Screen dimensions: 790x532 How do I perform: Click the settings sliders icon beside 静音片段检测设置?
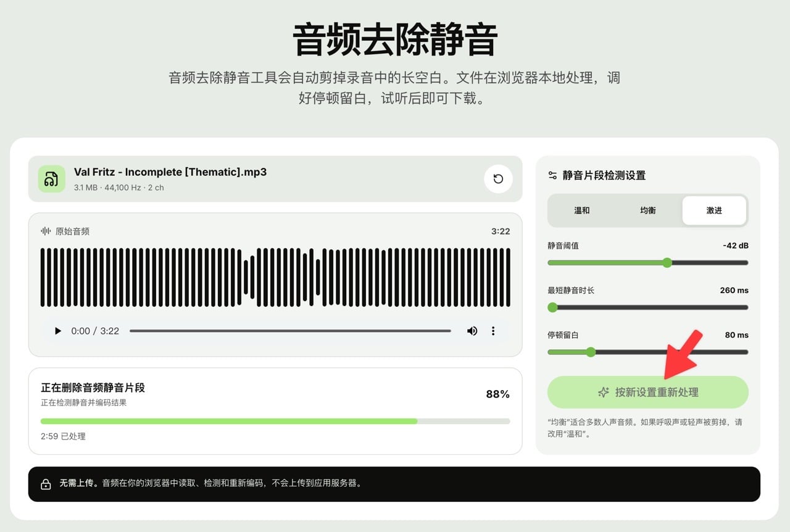click(553, 175)
